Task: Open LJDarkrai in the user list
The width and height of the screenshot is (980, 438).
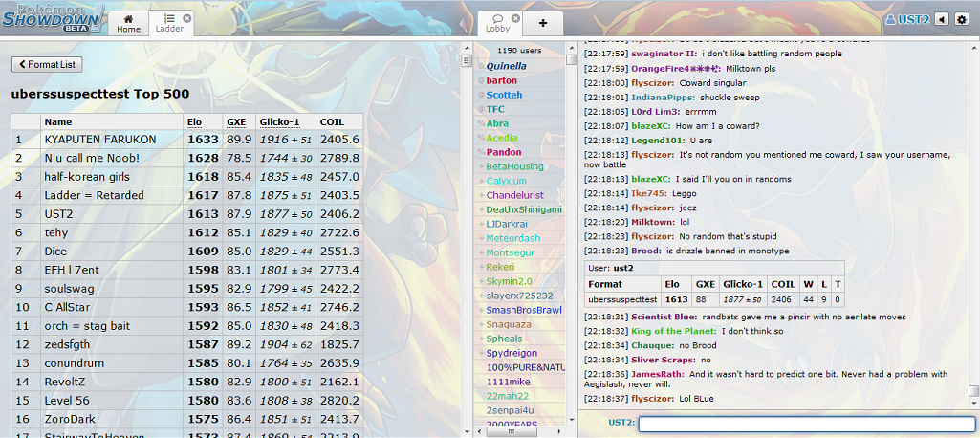Action: click(x=509, y=224)
